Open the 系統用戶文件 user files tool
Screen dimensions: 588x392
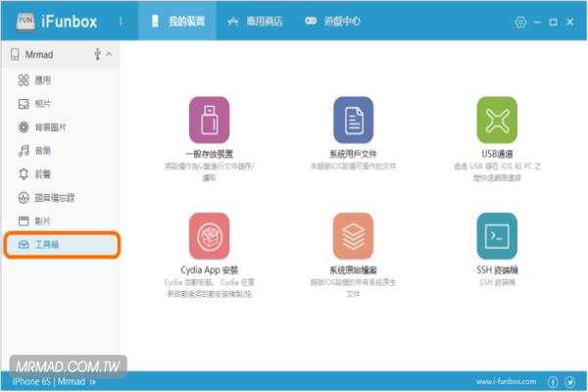pos(353,120)
